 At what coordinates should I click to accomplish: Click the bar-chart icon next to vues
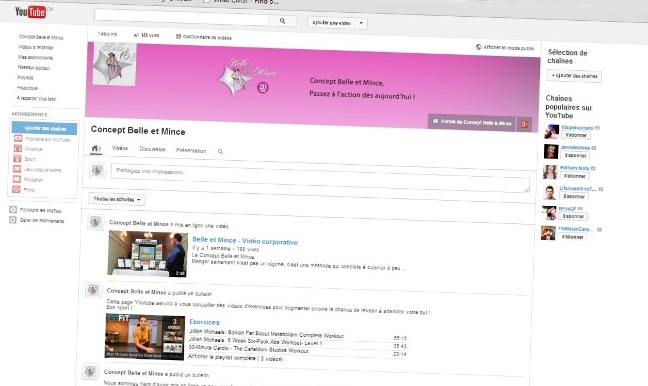[x=136, y=35]
